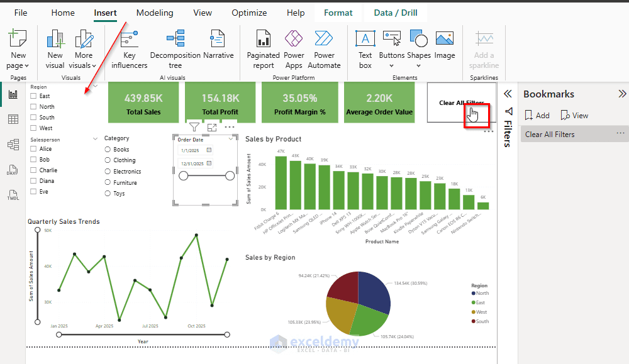This screenshot has height=364, width=629.
Task: Switch to Table view in sidebar
Action: point(13,119)
